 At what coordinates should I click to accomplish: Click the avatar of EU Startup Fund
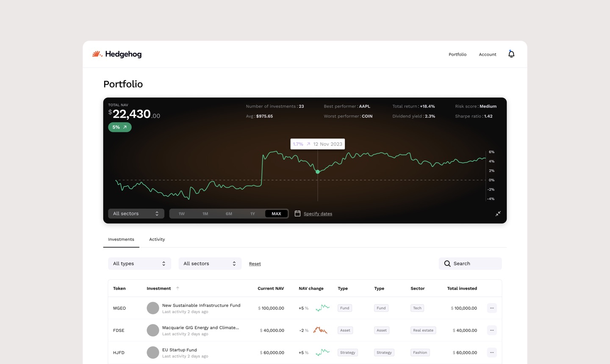tap(153, 353)
